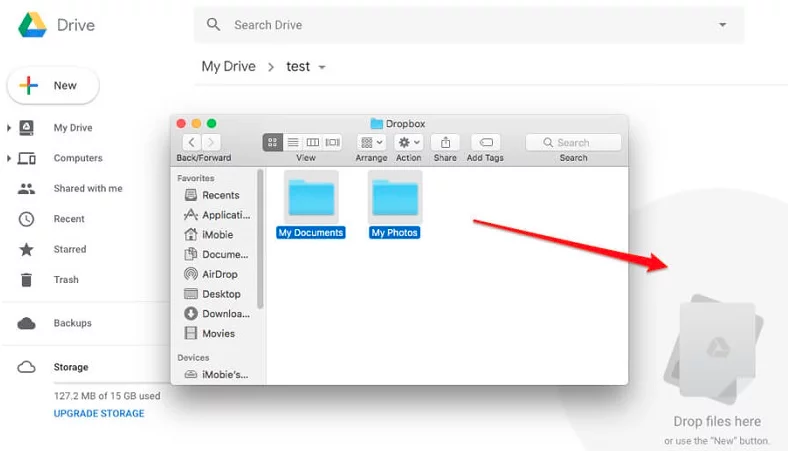
Task: Switch Finder to icon view
Action: click(x=272, y=142)
